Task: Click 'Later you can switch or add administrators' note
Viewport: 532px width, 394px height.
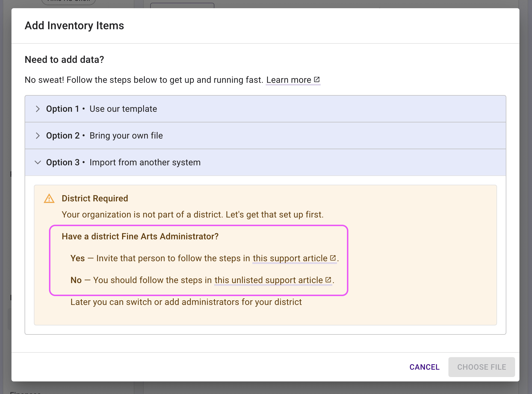Action: coord(186,302)
